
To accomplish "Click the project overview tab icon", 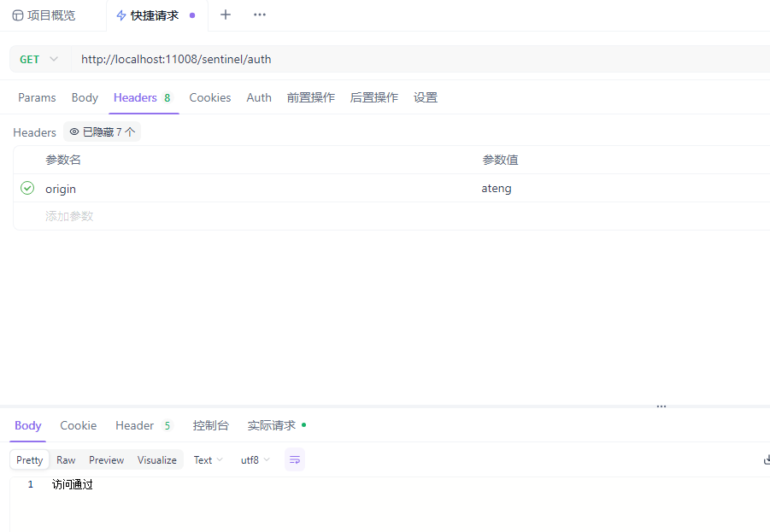I will pyautogui.click(x=18, y=15).
